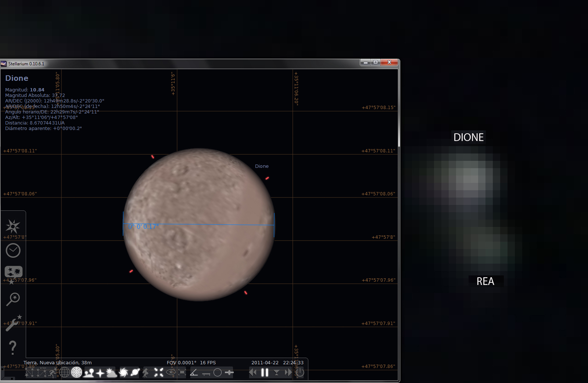Viewport: 588px width, 383px height.
Task: Click the small Dione label beside the moon
Action: pos(262,166)
